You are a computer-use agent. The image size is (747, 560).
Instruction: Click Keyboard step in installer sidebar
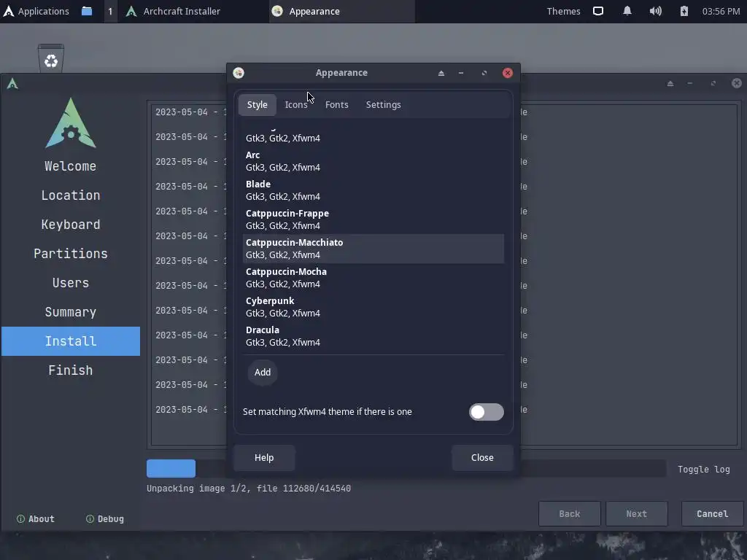tap(71, 225)
